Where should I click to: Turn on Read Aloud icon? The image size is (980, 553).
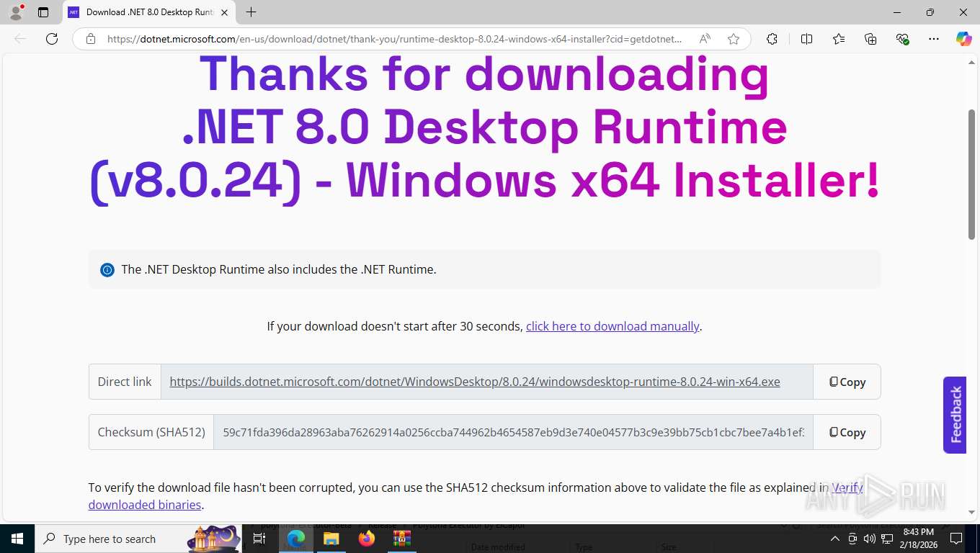(x=705, y=39)
